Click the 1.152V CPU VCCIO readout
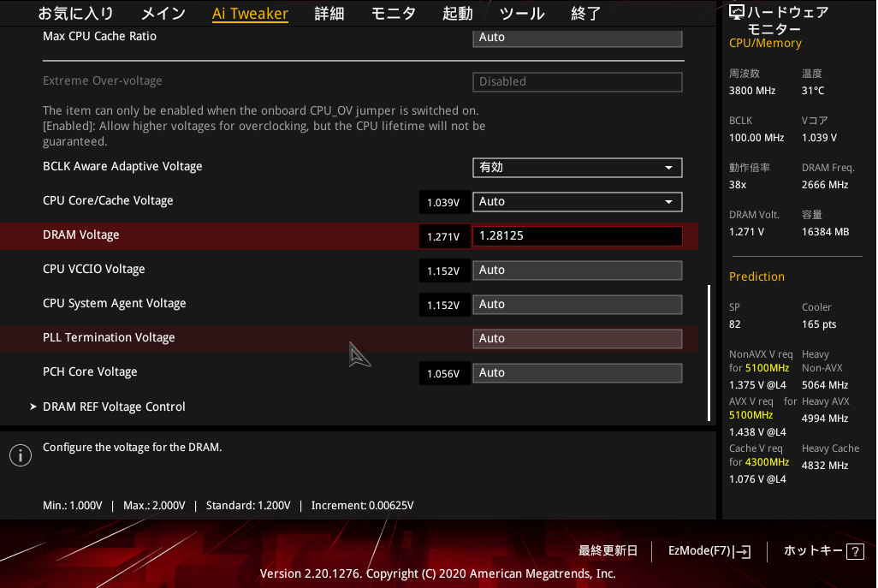This screenshot has height=588, width=878. tap(444, 270)
